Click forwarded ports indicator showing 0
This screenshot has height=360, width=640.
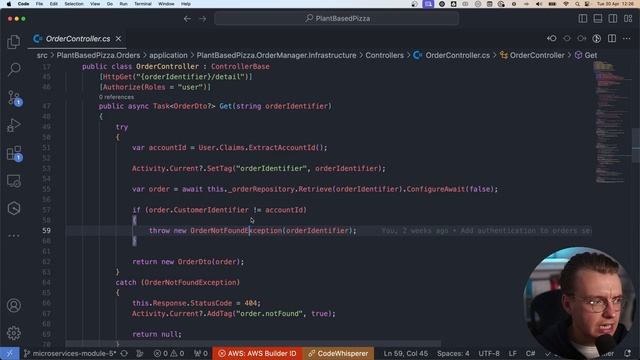200,353
